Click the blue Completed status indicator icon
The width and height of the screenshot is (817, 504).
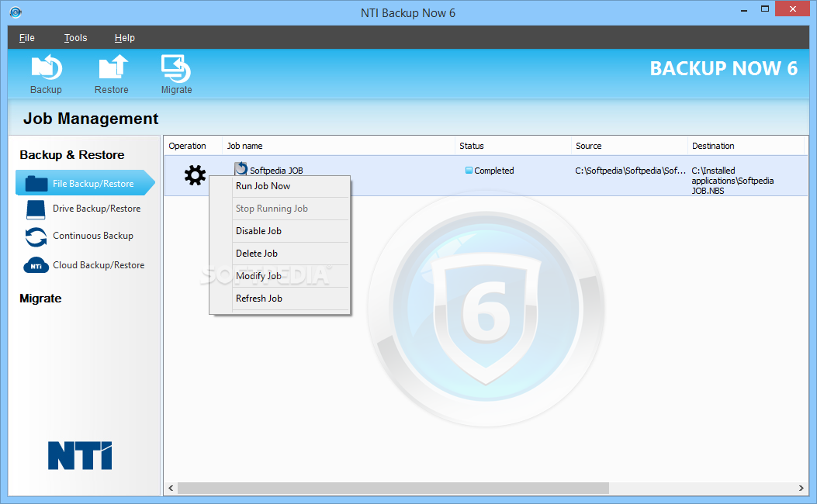click(x=469, y=171)
